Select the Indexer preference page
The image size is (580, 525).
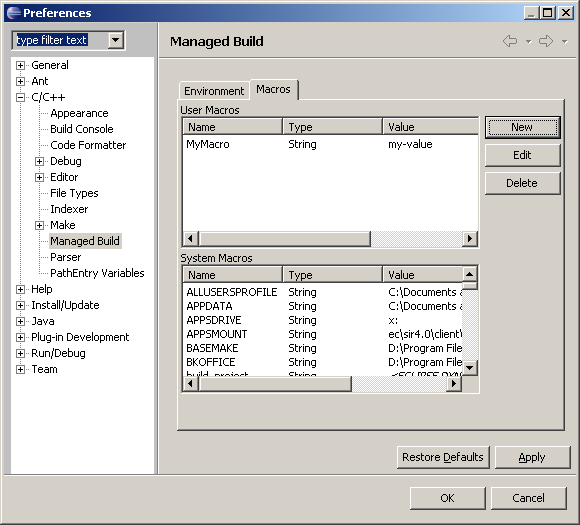click(69, 209)
